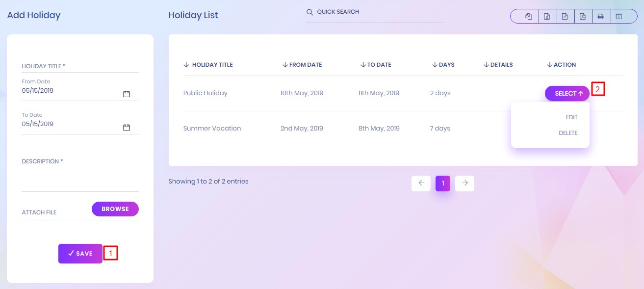Open the From Date calendar picker
The width and height of the screenshot is (644, 289).
tap(126, 94)
